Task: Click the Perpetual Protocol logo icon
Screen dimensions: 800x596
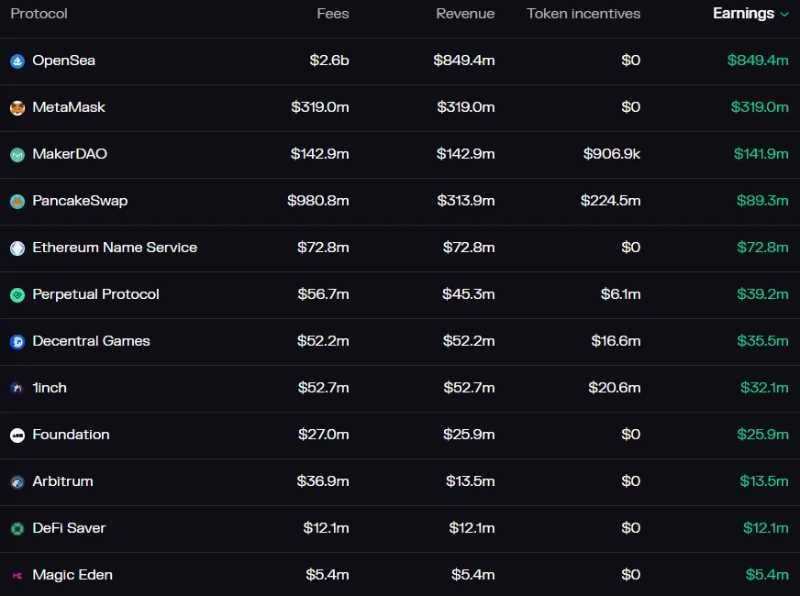Action: tap(17, 295)
